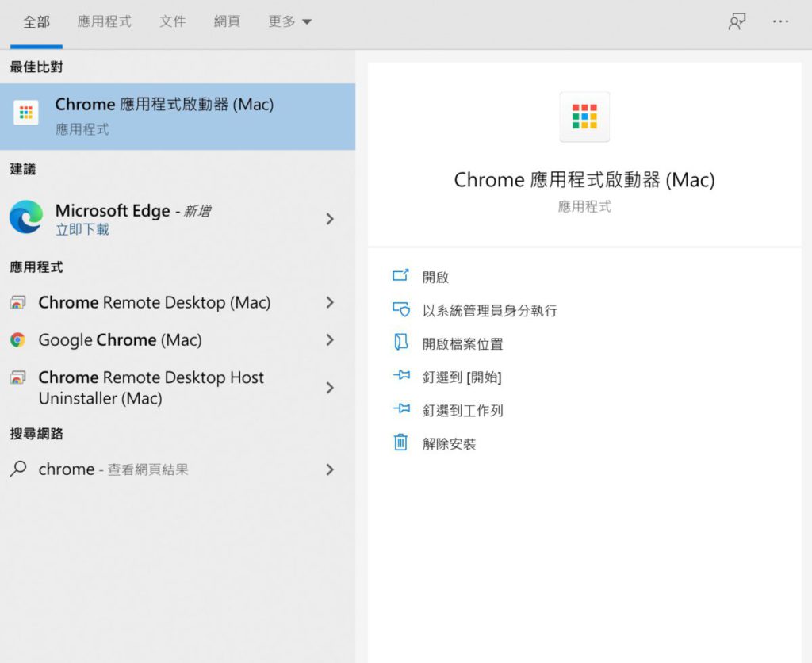
Task: Select the 網頁 filter tab
Action: (x=227, y=21)
